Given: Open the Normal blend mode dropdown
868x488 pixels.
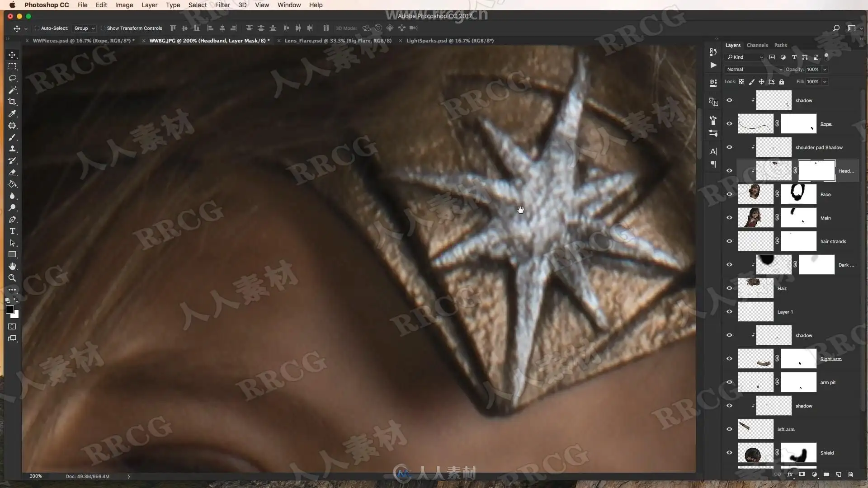Looking at the screenshot, I should coord(754,69).
